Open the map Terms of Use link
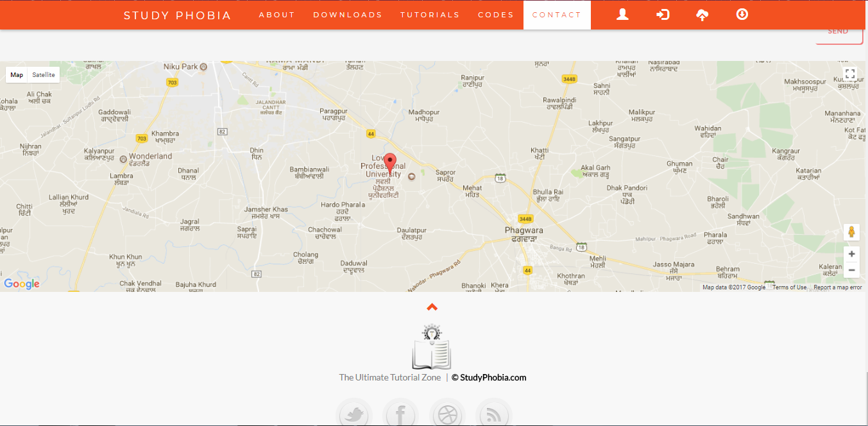868x426 pixels. click(789, 287)
